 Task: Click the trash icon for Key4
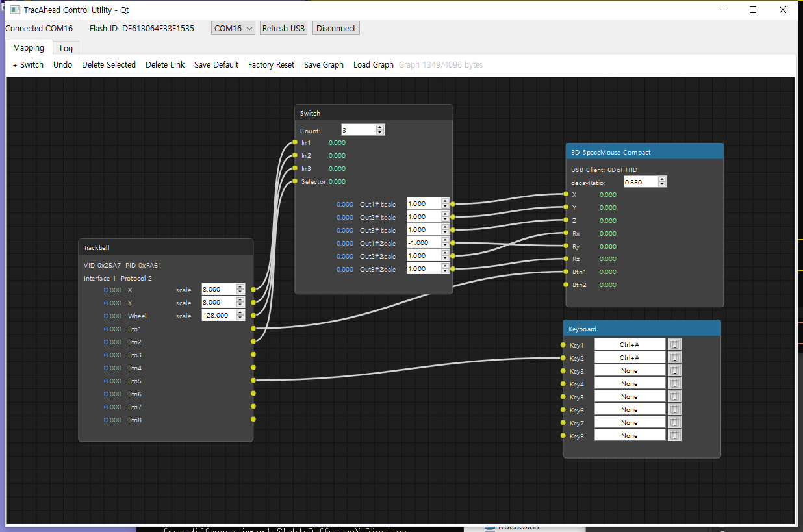[674, 383]
